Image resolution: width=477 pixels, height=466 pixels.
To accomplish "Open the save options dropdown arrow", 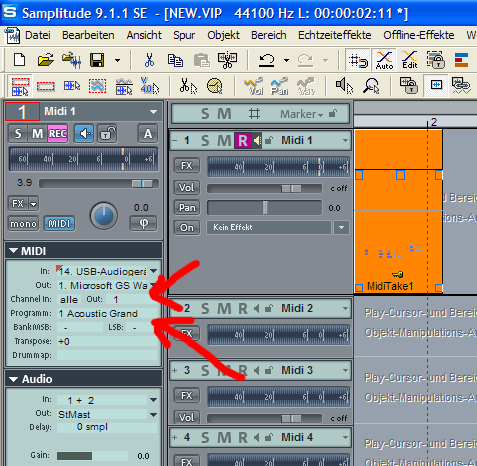I will click(117, 60).
